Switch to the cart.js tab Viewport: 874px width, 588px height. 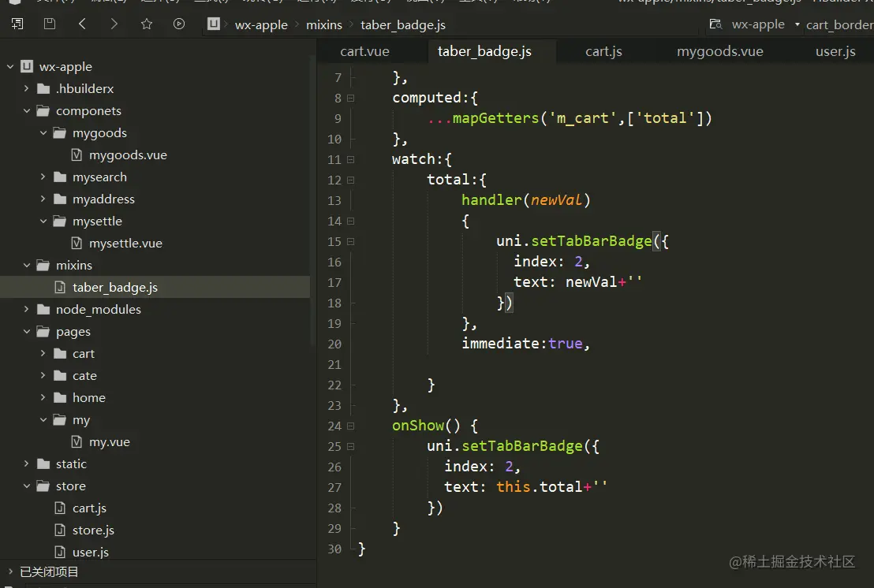(x=603, y=51)
